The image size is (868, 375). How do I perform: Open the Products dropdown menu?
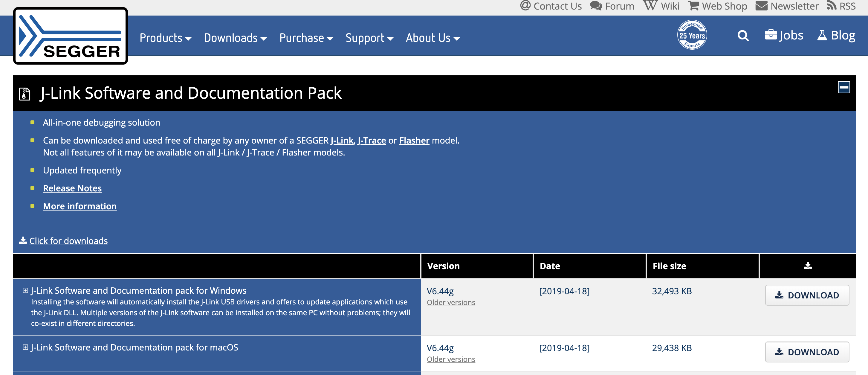pyautogui.click(x=166, y=38)
